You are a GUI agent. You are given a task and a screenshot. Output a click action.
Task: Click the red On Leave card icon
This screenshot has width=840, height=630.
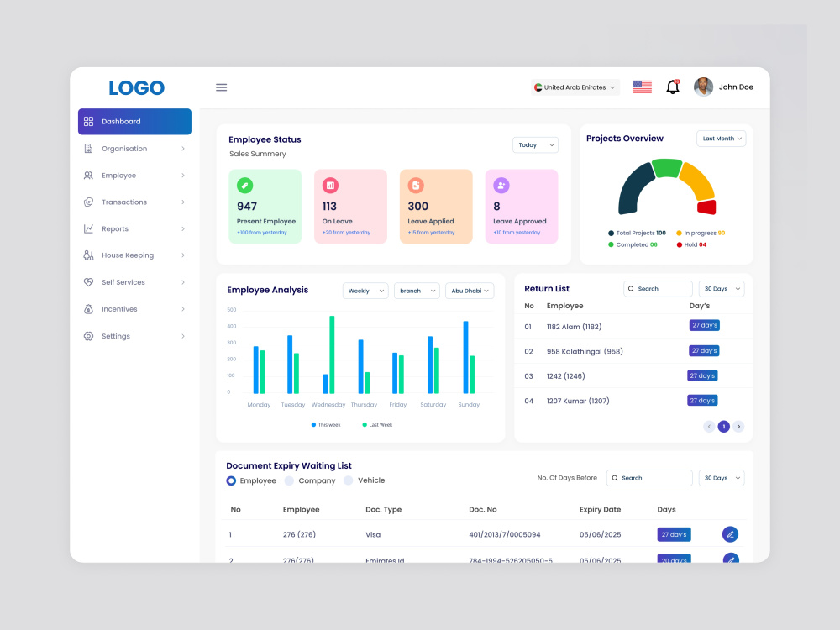click(x=330, y=186)
